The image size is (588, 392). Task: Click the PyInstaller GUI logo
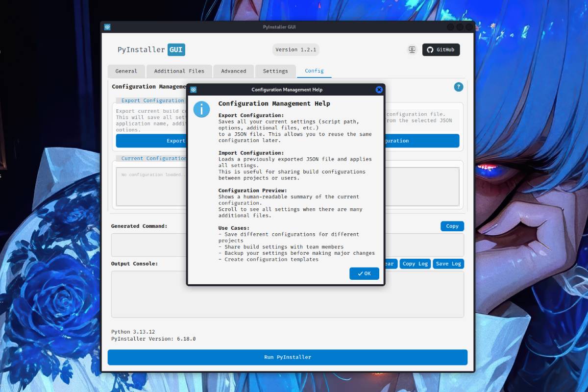coord(151,49)
